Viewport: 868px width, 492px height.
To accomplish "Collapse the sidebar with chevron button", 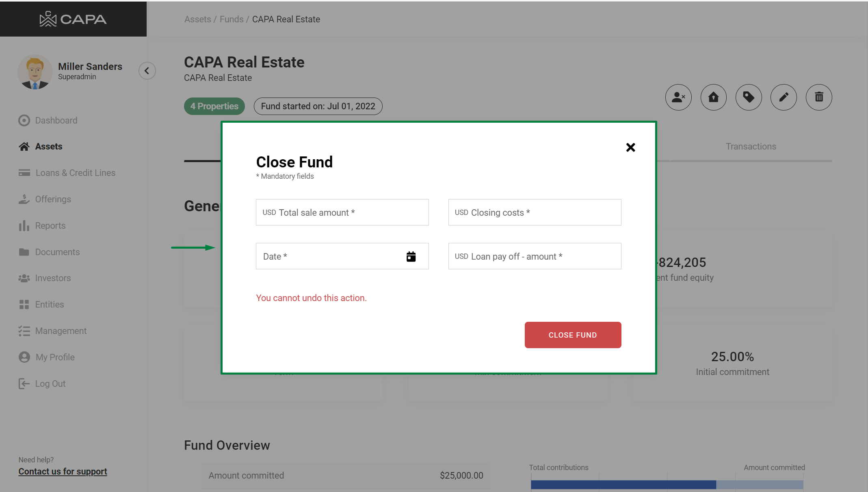I will [x=147, y=71].
